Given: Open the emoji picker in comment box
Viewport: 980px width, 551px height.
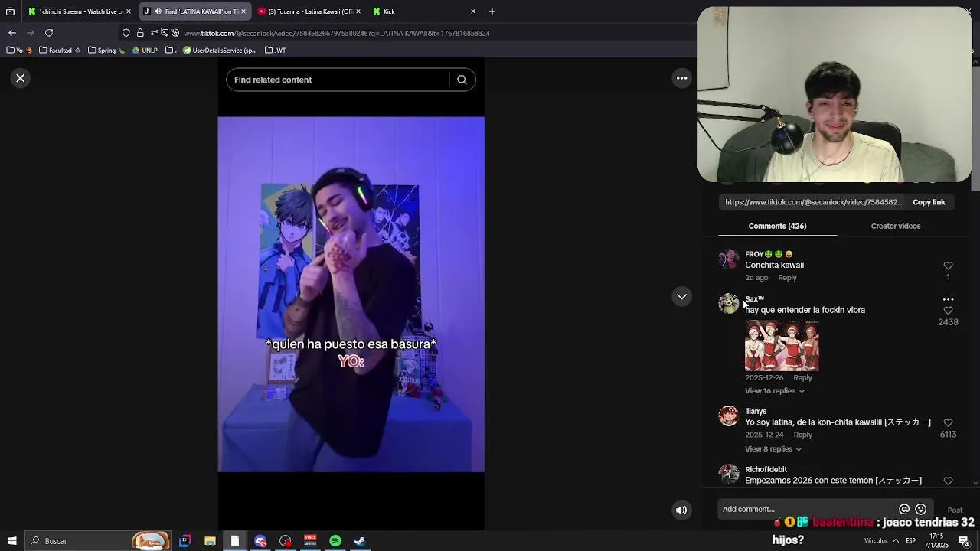Looking at the screenshot, I should (x=921, y=509).
